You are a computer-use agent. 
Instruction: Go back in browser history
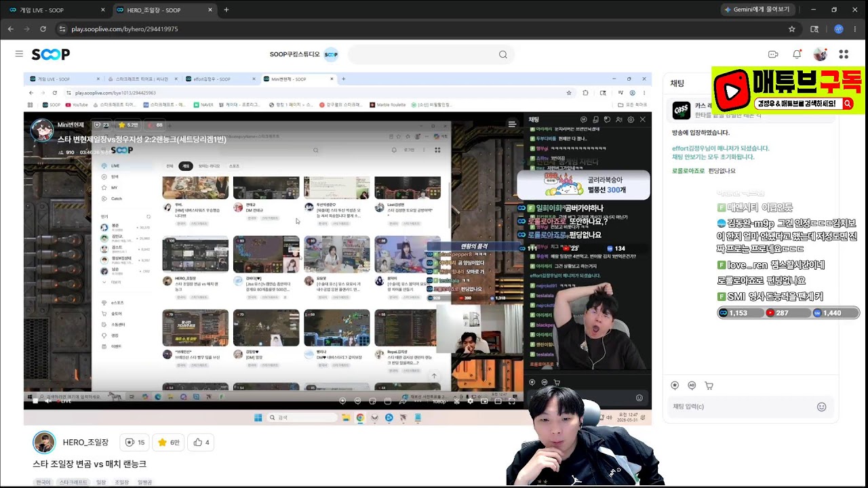[11, 29]
